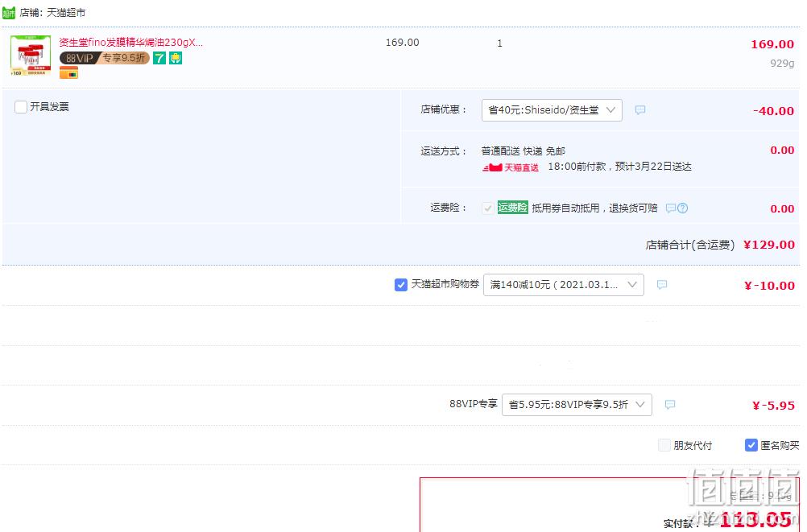Screen dimensions: 807x532
Task: Check the 朋友代付 checkbox
Action: coord(664,445)
